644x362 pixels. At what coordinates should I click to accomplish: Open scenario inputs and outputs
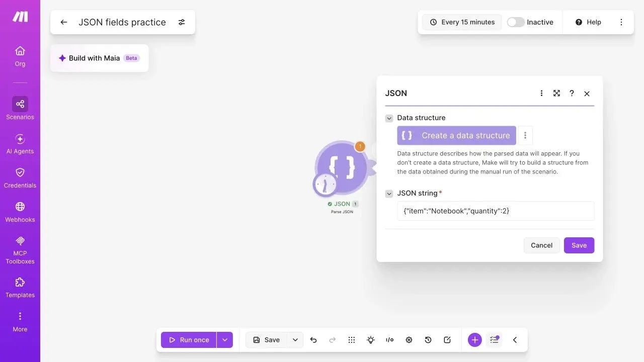point(390,340)
